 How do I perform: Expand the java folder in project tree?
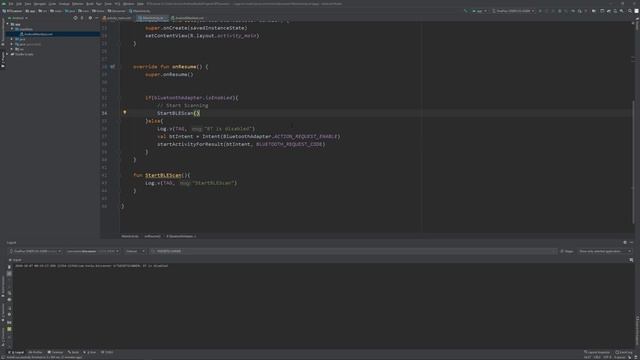[12, 39]
